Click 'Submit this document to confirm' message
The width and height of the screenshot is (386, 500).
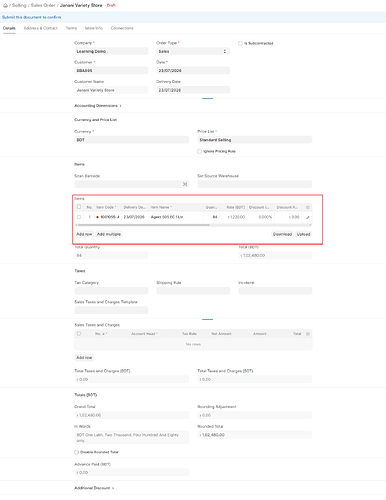[x=32, y=17]
